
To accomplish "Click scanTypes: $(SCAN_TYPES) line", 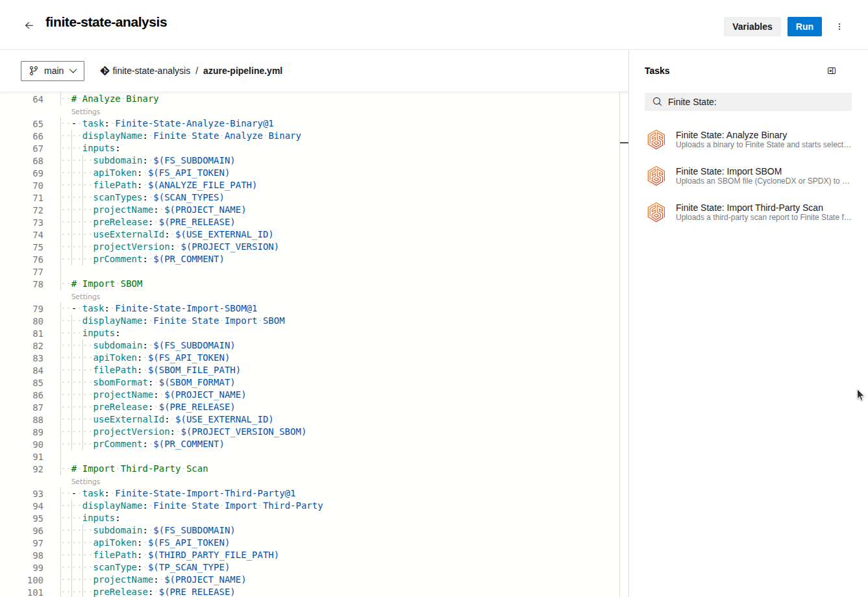I will click(158, 198).
